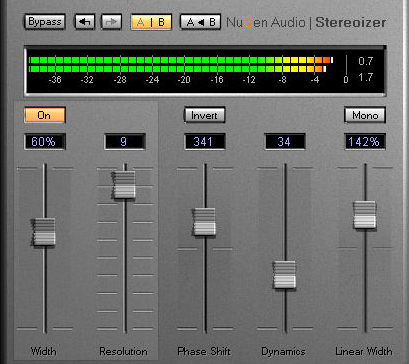Click the -4 mark on meter scale

click(x=315, y=80)
